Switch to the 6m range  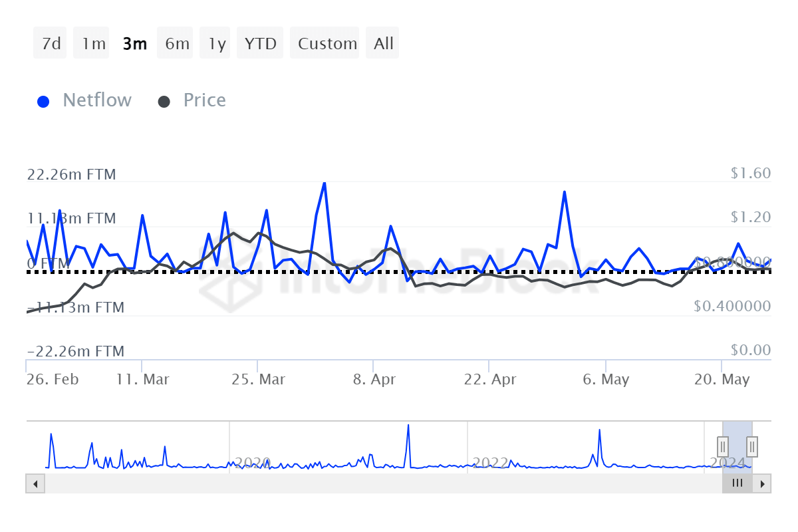pyautogui.click(x=176, y=43)
